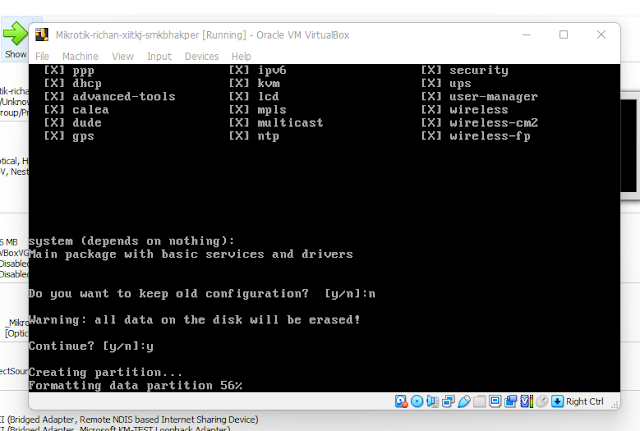Image resolution: width=640 pixels, height=431 pixels.
Task: Click the 'Main package with basic services' line
Action: coord(191,254)
